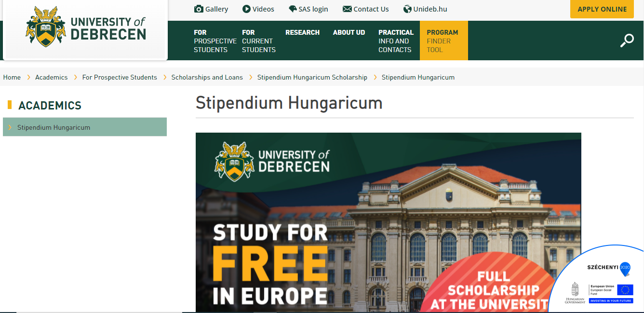Click the European Union flag logo
Image resolution: width=644 pixels, height=313 pixels.
click(x=625, y=289)
